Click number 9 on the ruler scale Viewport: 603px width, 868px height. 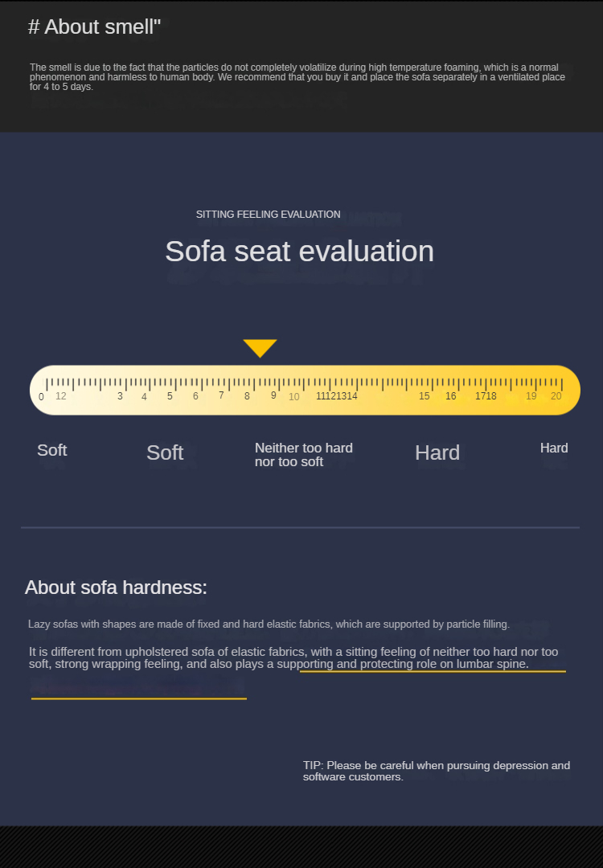tap(273, 395)
